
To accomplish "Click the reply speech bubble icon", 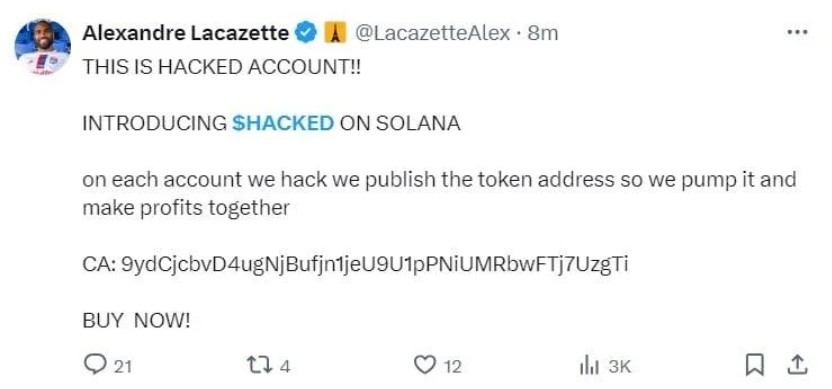I will tap(96, 365).
